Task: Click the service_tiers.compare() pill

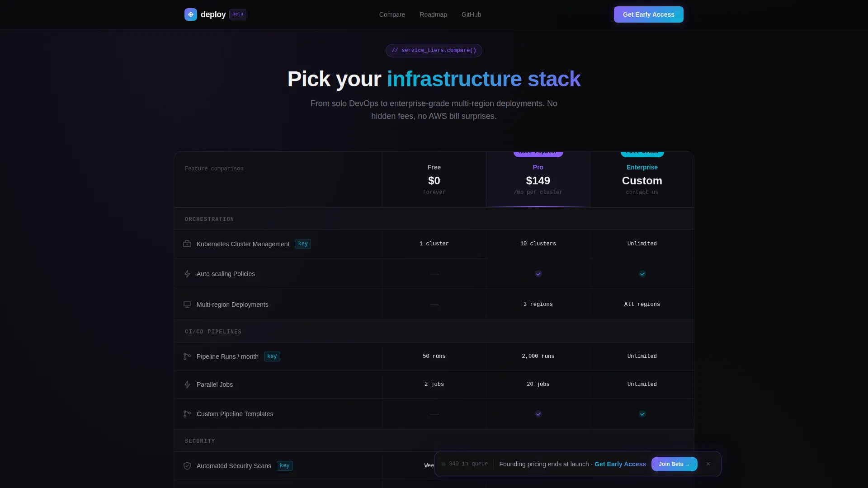Action: (434, 51)
